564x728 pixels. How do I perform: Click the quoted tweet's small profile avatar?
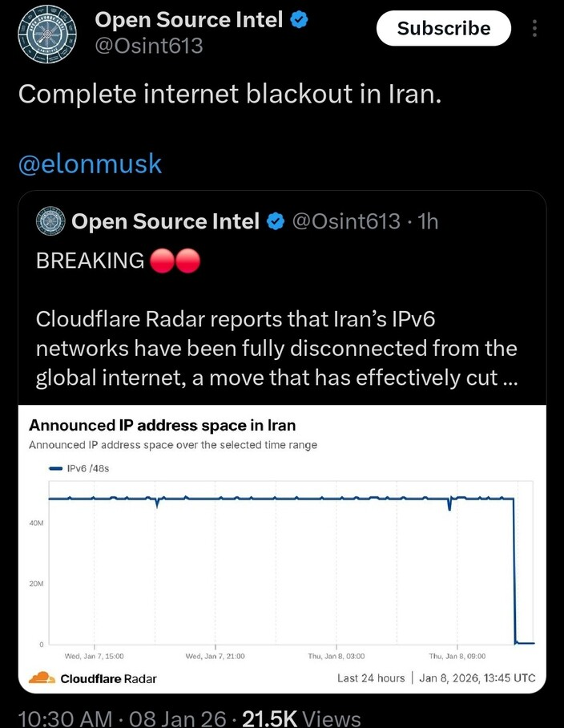click(x=49, y=221)
